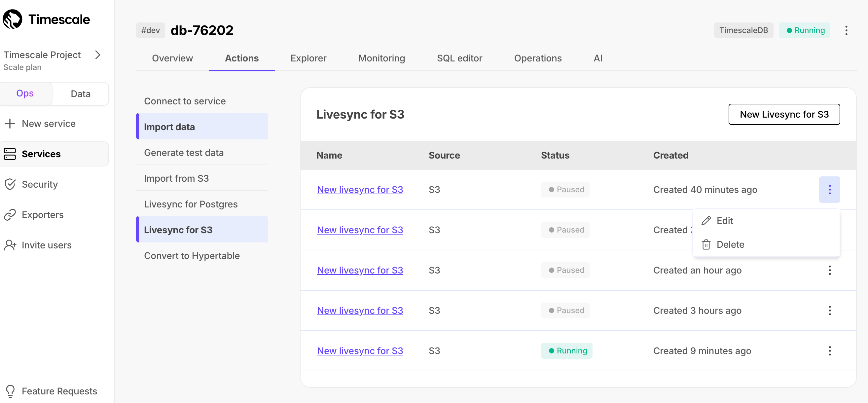This screenshot has width=868, height=403.
Task: Open kebab menu for an hour ago row
Action: [x=830, y=270]
